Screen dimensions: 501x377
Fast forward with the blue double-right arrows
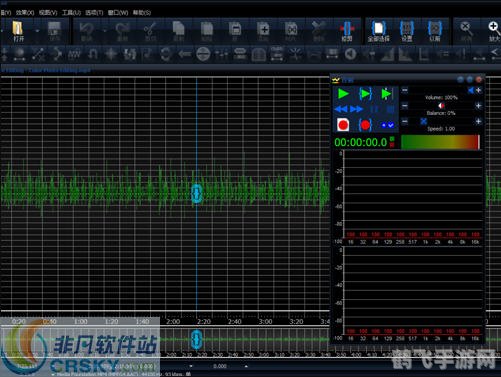[356, 109]
